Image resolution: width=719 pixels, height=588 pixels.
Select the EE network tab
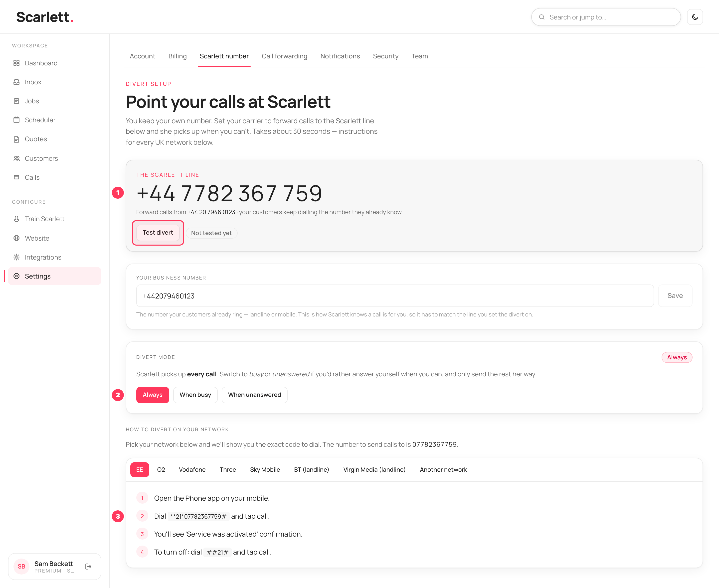click(140, 469)
